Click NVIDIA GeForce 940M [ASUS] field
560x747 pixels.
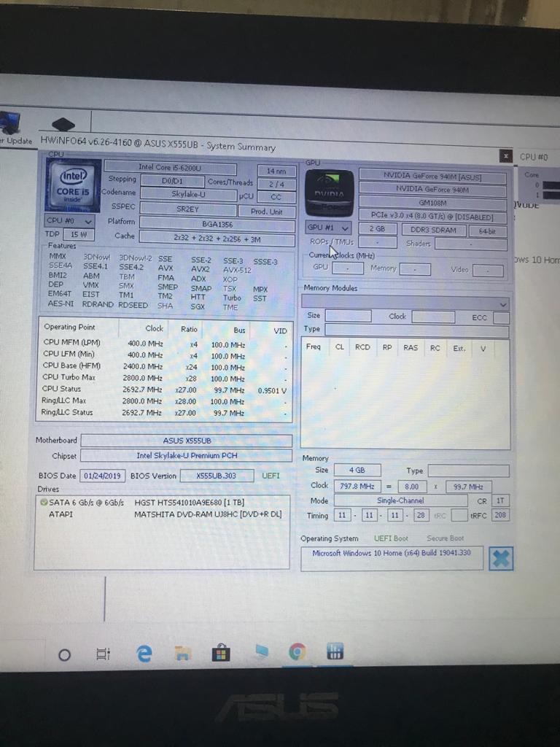tap(432, 176)
